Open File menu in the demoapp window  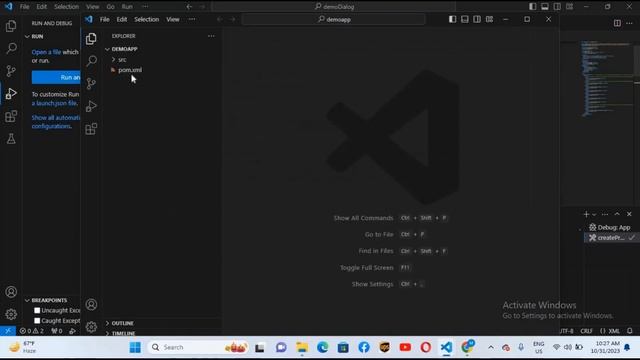[104, 19]
